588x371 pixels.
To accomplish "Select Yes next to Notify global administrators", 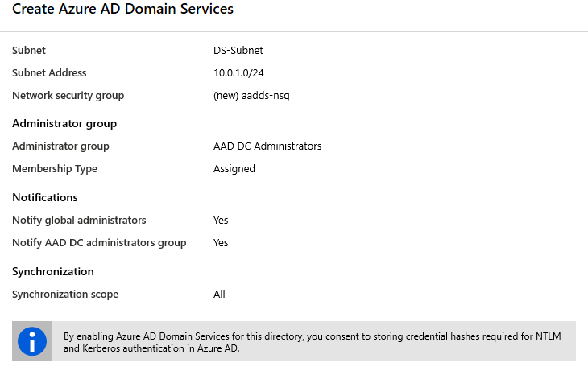I will (x=221, y=221).
